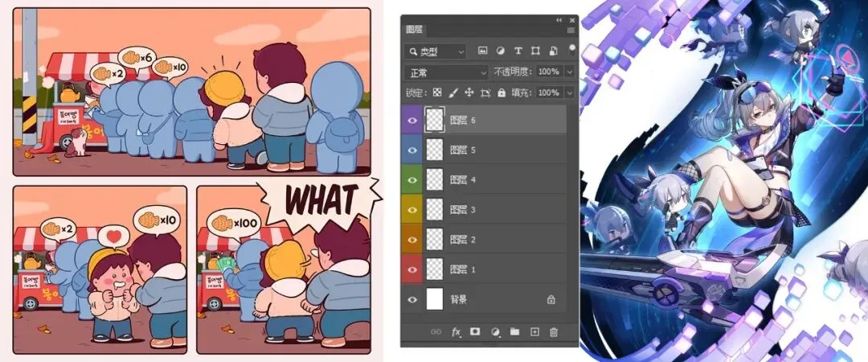Click the lock icon on 背景 layer

551,299
